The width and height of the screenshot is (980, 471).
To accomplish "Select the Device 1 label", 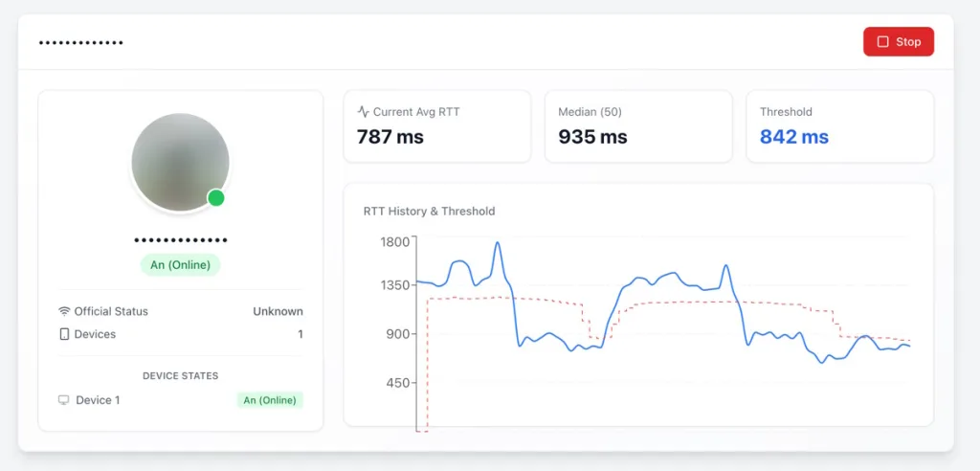I will [x=98, y=400].
